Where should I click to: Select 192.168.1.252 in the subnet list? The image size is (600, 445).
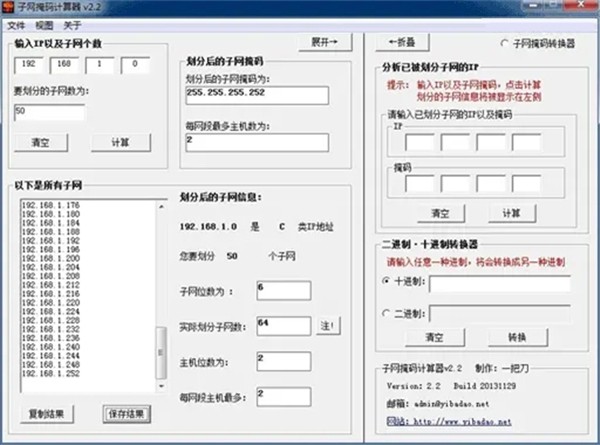point(51,373)
